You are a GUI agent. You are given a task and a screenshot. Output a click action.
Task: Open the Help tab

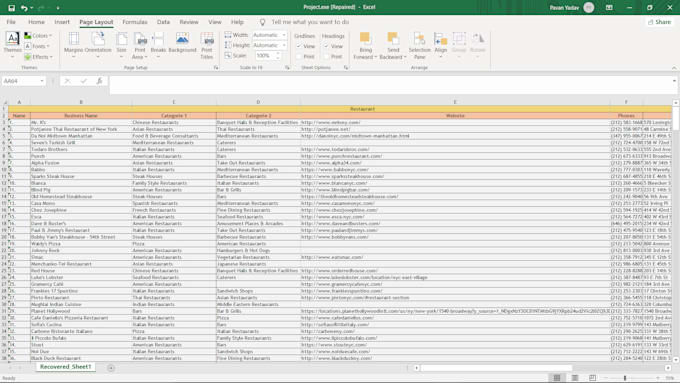(x=237, y=22)
